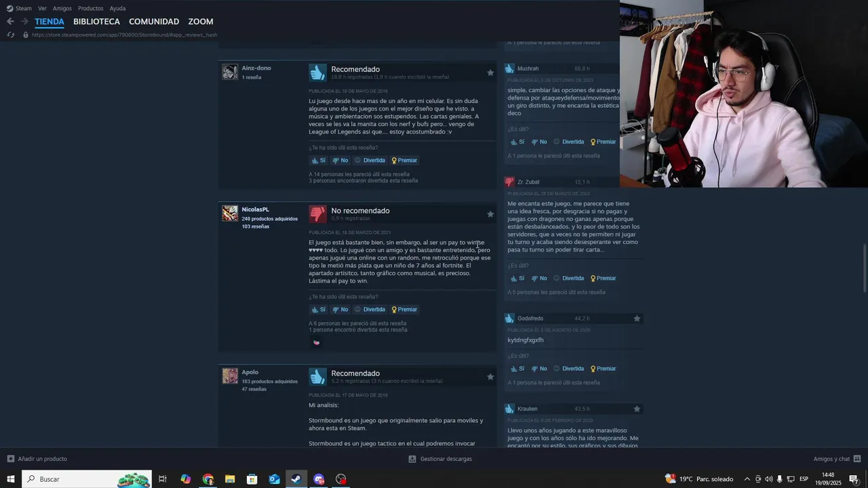This screenshot has width=868, height=488.
Task: Switch to the COMUNIDAD tab
Action: [x=154, y=22]
